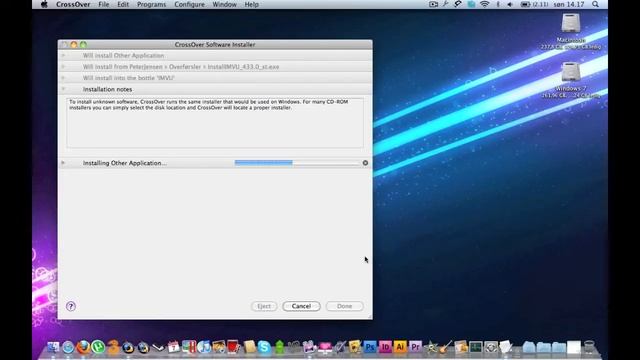Click the volume icon in menu bar
This screenshot has width=640, height=360.
(x=510, y=4)
